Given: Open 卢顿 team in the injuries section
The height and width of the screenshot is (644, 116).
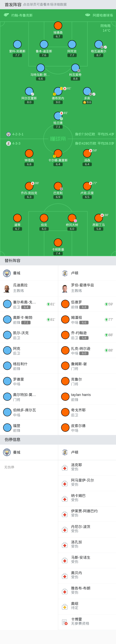Looking at the screenshot, I should click(x=74, y=452).
